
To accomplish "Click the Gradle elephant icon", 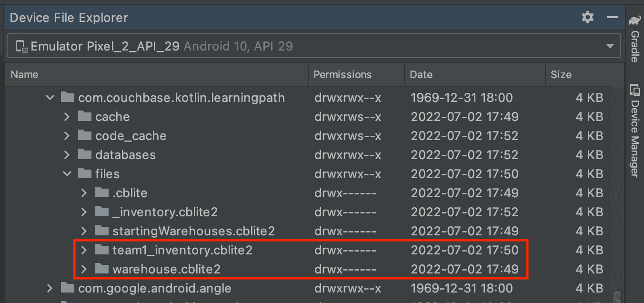I will pyautogui.click(x=634, y=20).
